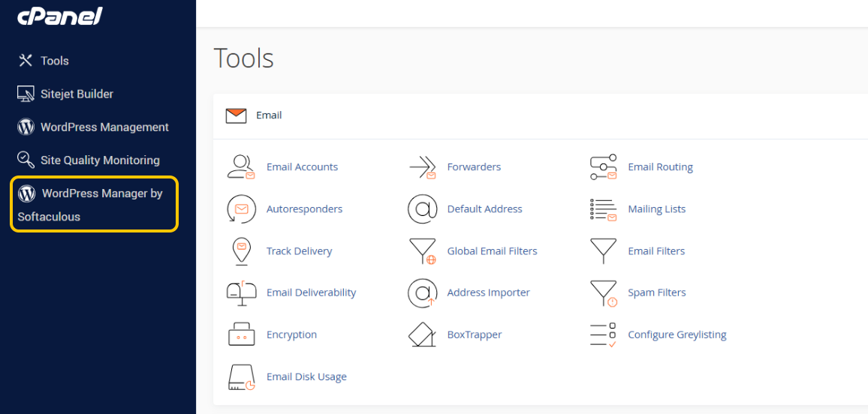868x414 pixels.
Task: Click the WordPress Manager by Softaculous icon
Action: coord(26,194)
